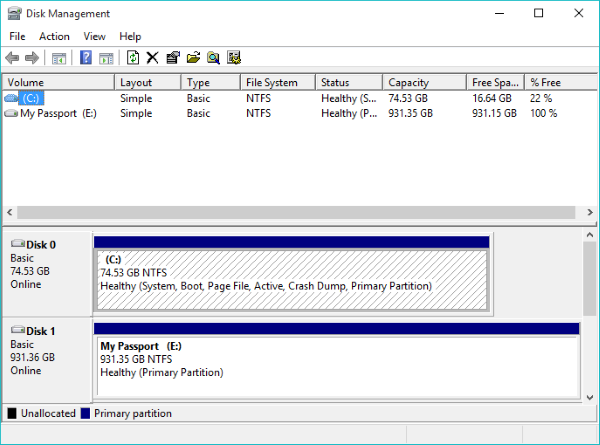The width and height of the screenshot is (600, 445).
Task: Select the (C:) volume row
Action: tap(300, 98)
